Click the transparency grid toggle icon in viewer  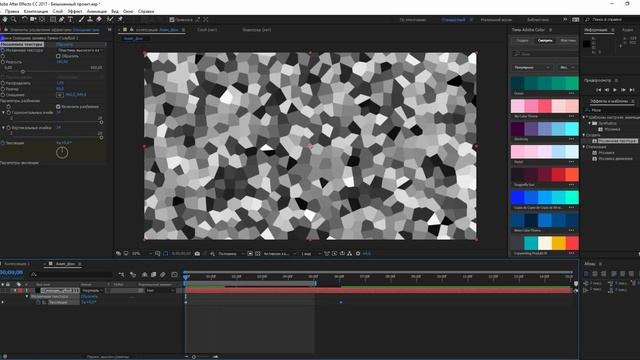258,253
